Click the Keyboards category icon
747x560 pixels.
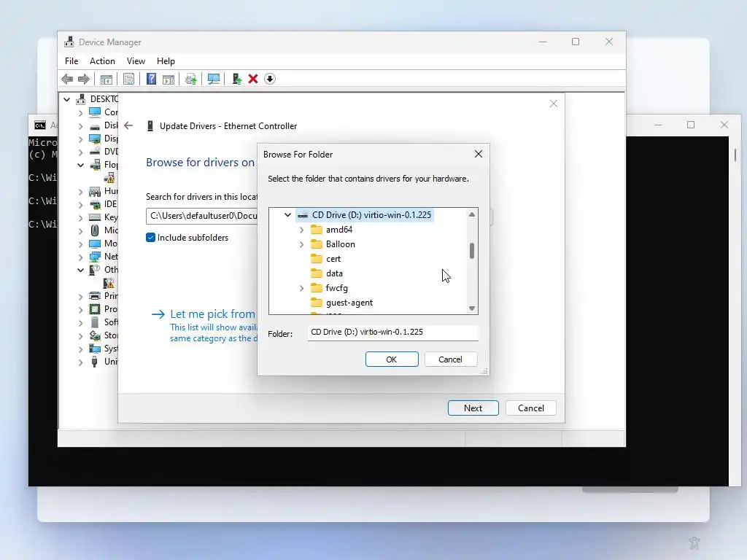pyautogui.click(x=95, y=217)
